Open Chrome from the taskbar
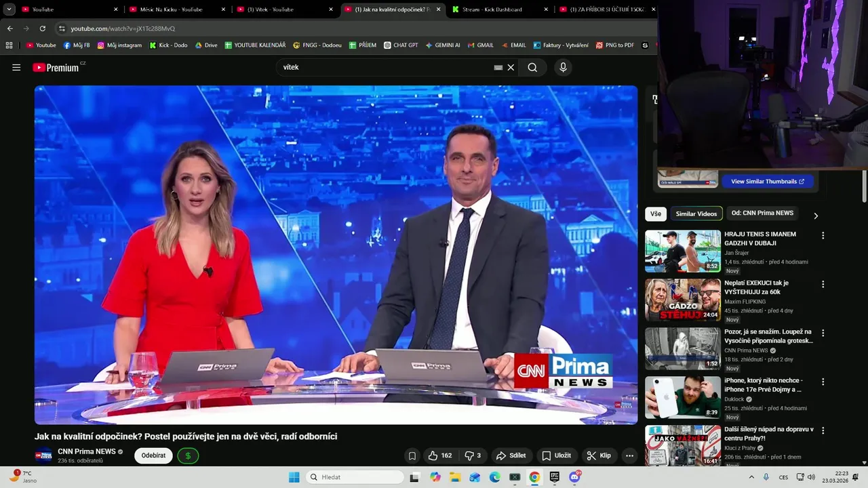 pos(534,477)
